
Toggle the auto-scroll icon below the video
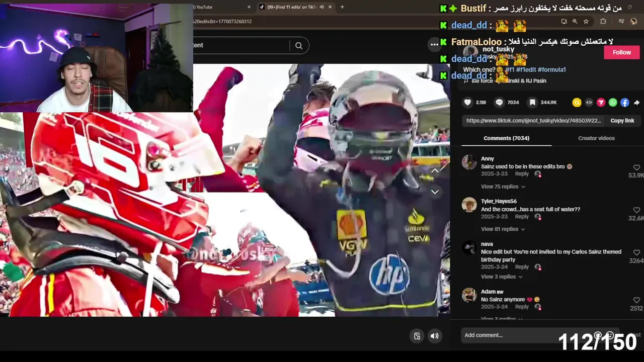point(417,336)
